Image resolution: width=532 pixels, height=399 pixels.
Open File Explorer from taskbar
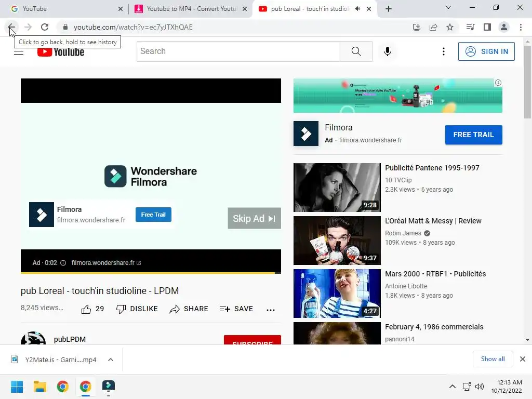(39, 387)
